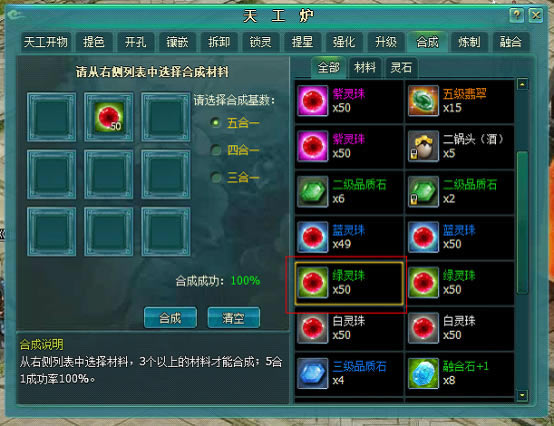Click the scroll down arrow of item list
554x426 pixels.
(522, 395)
